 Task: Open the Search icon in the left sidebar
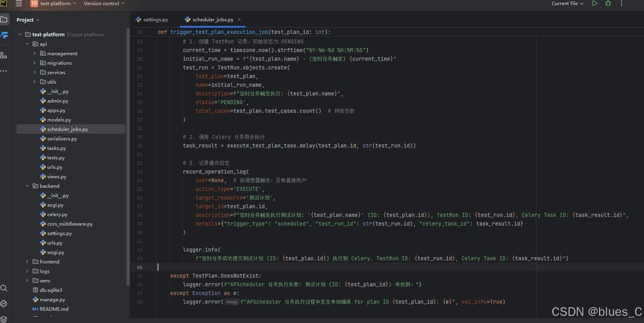4,288
